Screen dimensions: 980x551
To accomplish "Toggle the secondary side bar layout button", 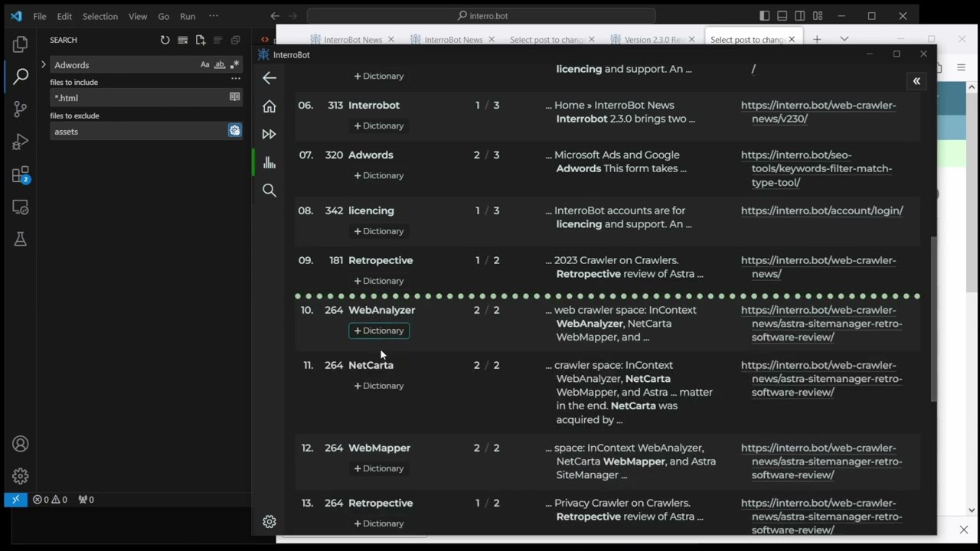I will [800, 16].
